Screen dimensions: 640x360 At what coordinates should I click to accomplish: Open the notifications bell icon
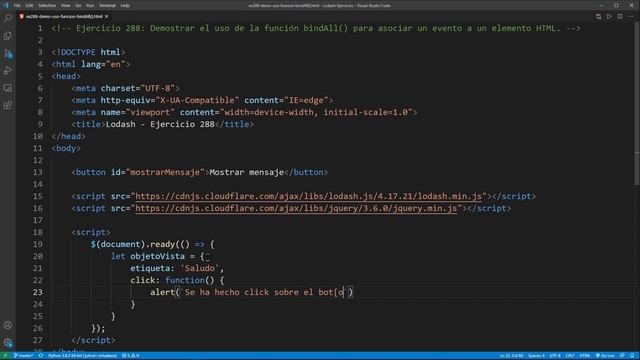(x=632, y=356)
